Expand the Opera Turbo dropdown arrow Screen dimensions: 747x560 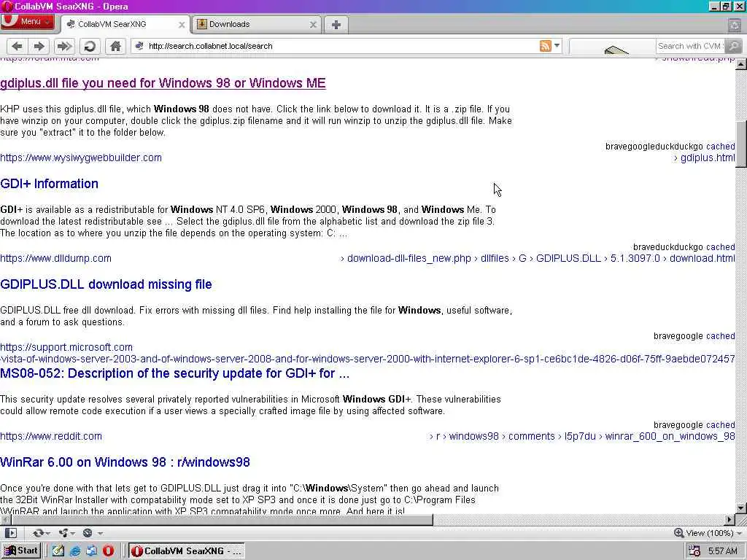point(99,533)
